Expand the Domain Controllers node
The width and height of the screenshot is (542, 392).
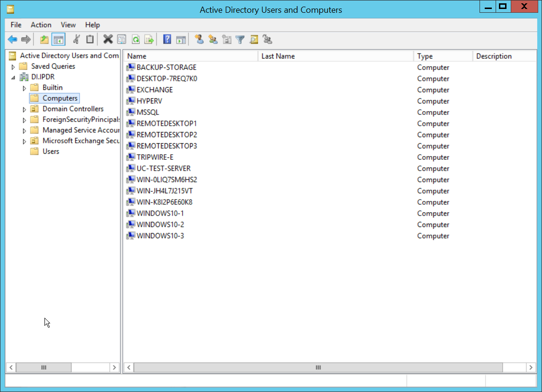(x=24, y=110)
